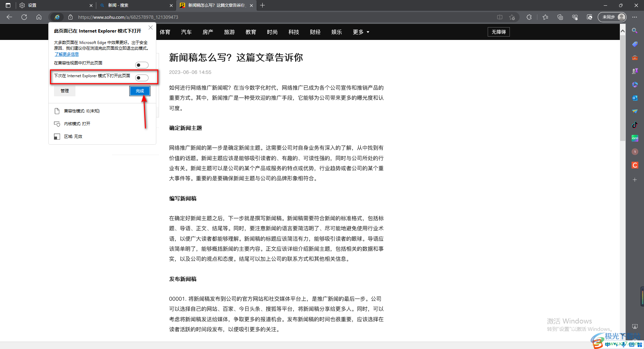Click the IE mode toolbar button
Screen dimensions: 644x349
(590, 17)
